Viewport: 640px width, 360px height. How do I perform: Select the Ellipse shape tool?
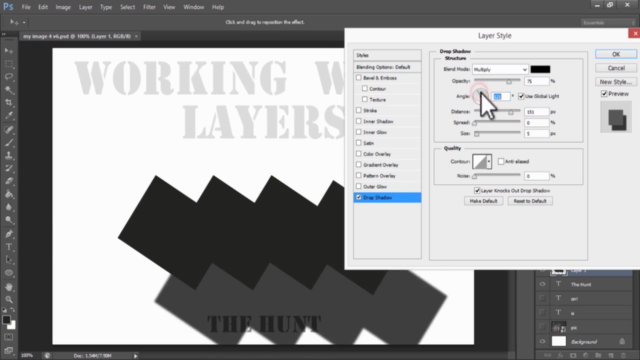[9, 273]
